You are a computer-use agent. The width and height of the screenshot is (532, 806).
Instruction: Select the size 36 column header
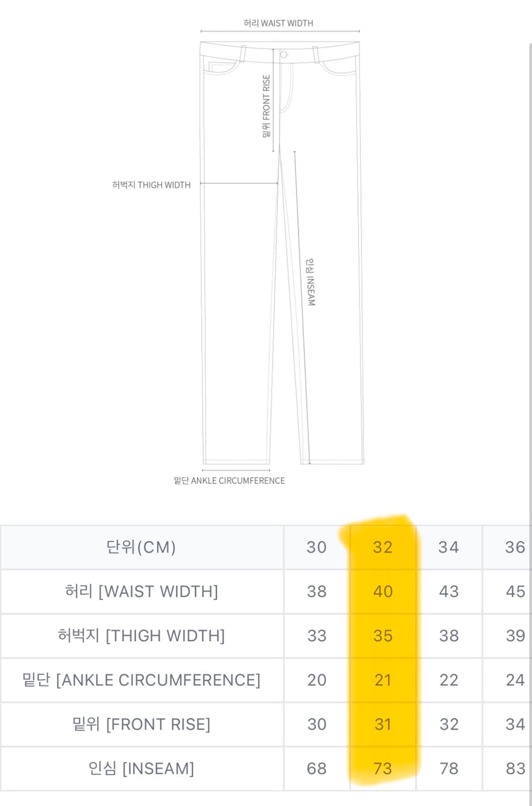coord(515,547)
